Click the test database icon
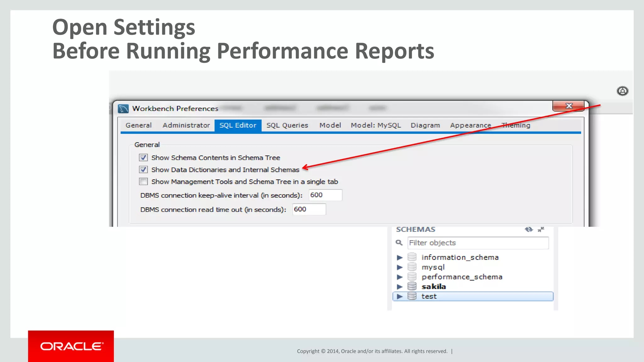The height and width of the screenshot is (362, 644). [412, 296]
